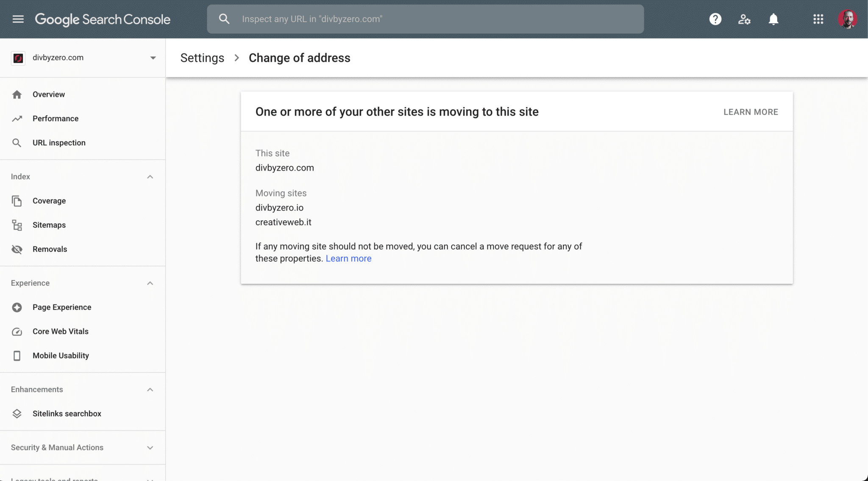
Task: Open the Page Experience report
Action: [x=62, y=307]
